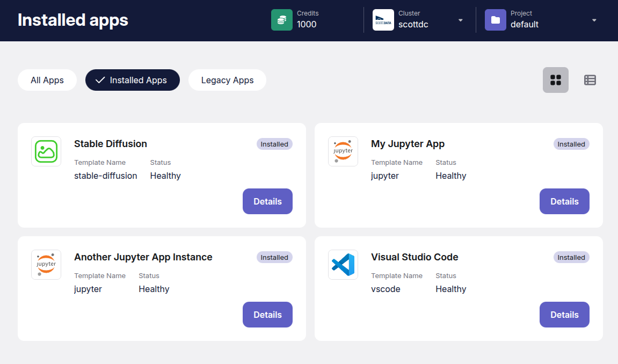Select the All Apps tab
The width and height of the screenshot is (618, 364).
[47, 80]
